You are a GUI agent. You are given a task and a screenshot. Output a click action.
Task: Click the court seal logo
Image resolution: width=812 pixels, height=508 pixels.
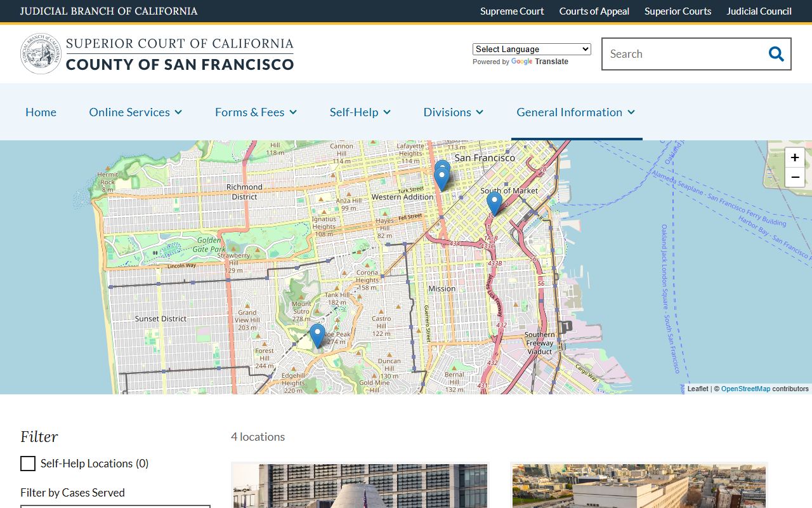41,54
